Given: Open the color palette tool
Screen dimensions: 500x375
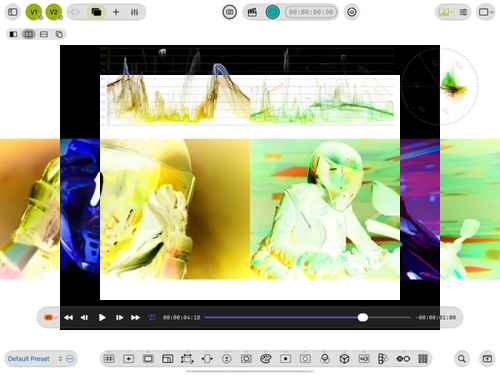Looking at the screenshot, I should coord(266,359).
